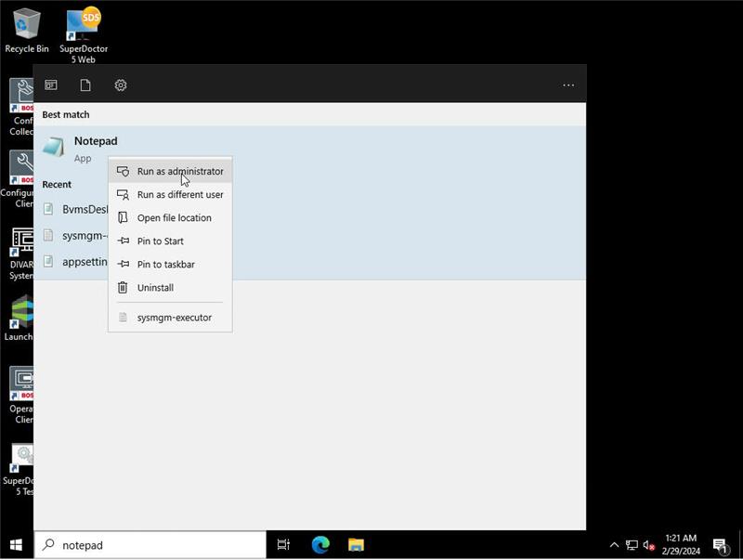Open the Settings gear filter in search header
The width and height of the screenshot is (743, 560).
[121, 85]
